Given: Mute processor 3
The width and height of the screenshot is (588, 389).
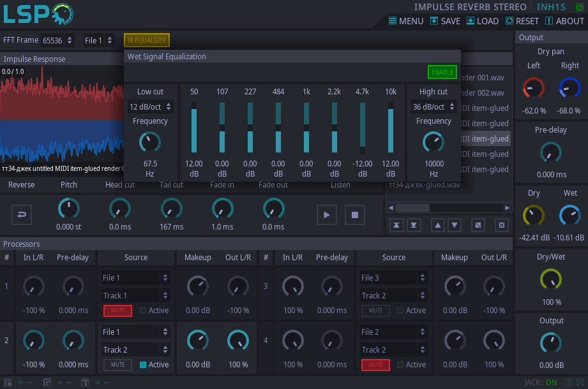Looking at the screenshot, I should (x=376, y=311).
